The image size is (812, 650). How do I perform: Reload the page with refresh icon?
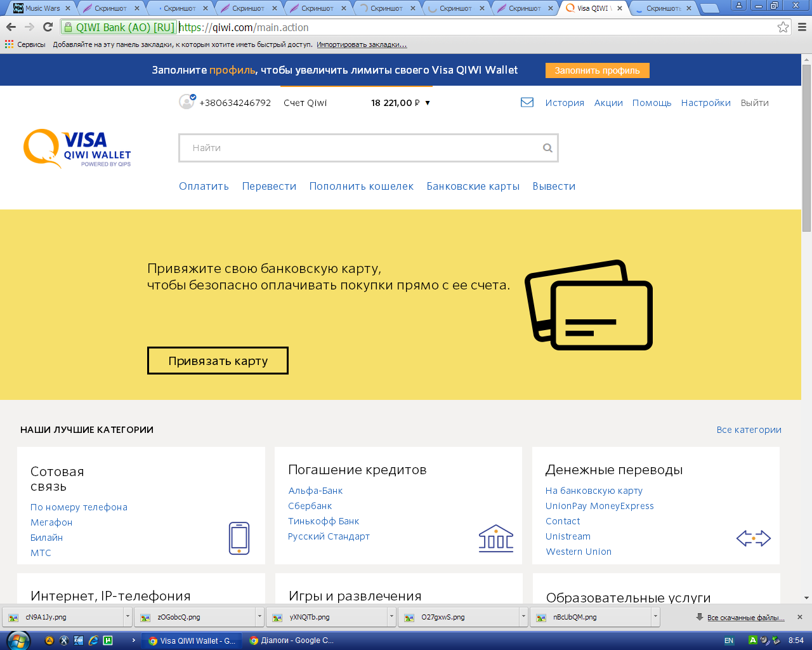click(48, 27)
